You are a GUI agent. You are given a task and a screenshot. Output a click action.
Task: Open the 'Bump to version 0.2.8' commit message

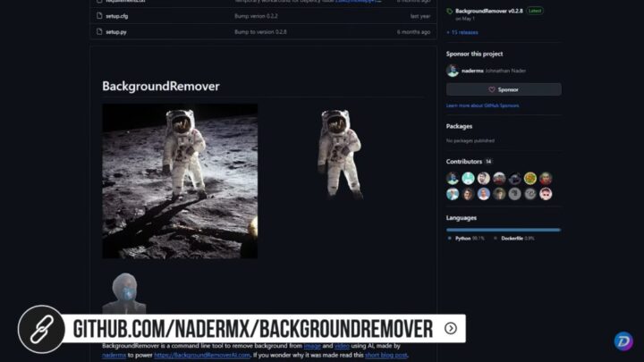coord(260,31)
